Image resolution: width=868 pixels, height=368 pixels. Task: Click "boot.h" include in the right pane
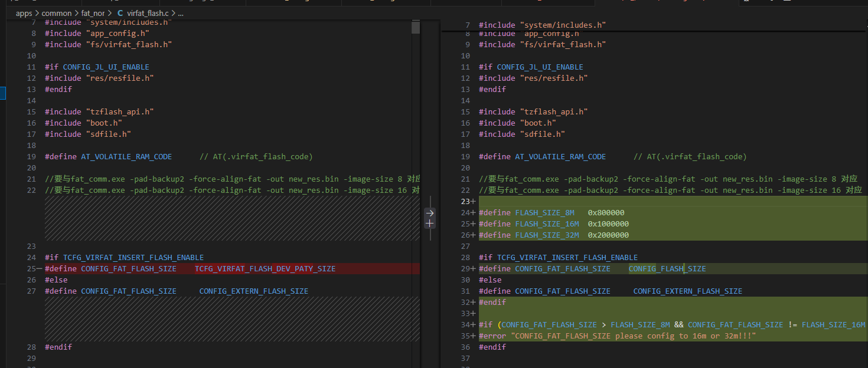[x=538, y=123]
